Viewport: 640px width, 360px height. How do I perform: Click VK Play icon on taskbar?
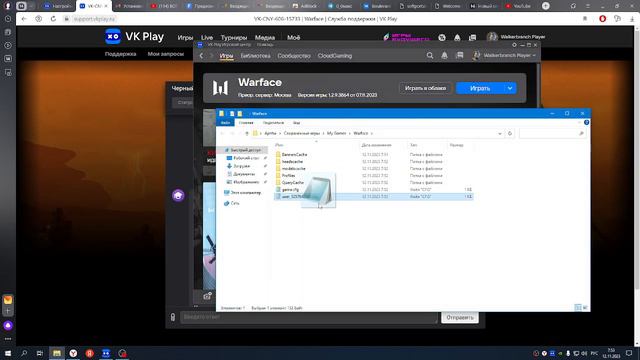click(x=106, y=353)
